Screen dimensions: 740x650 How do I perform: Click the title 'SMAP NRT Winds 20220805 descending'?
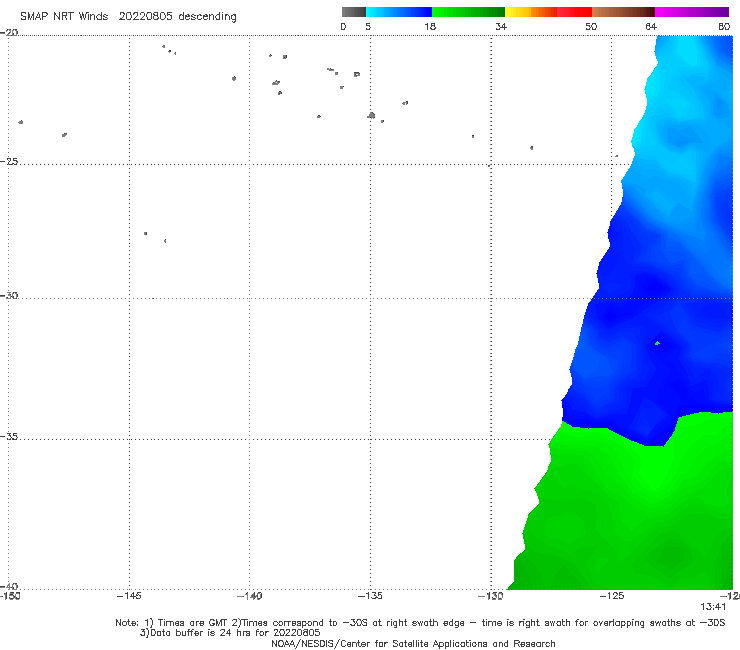point(128,17)
